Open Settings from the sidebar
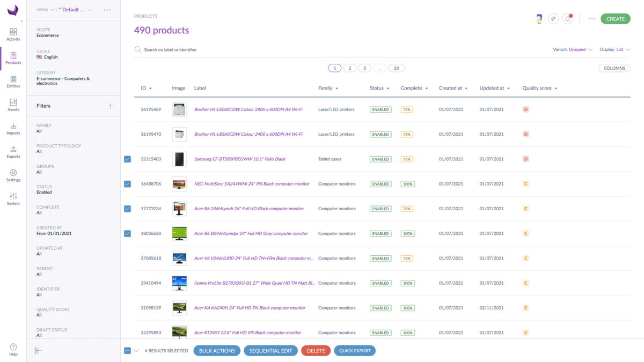 click(13, 175)
